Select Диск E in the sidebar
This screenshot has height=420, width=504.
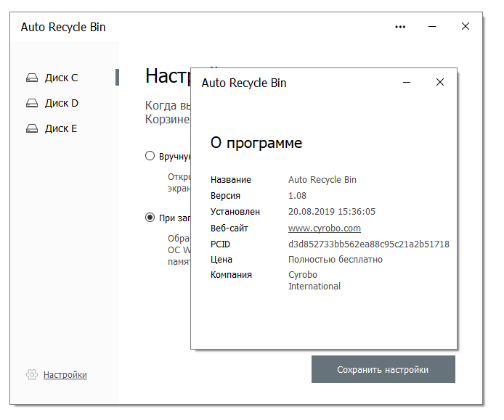[x=61, y=128]
